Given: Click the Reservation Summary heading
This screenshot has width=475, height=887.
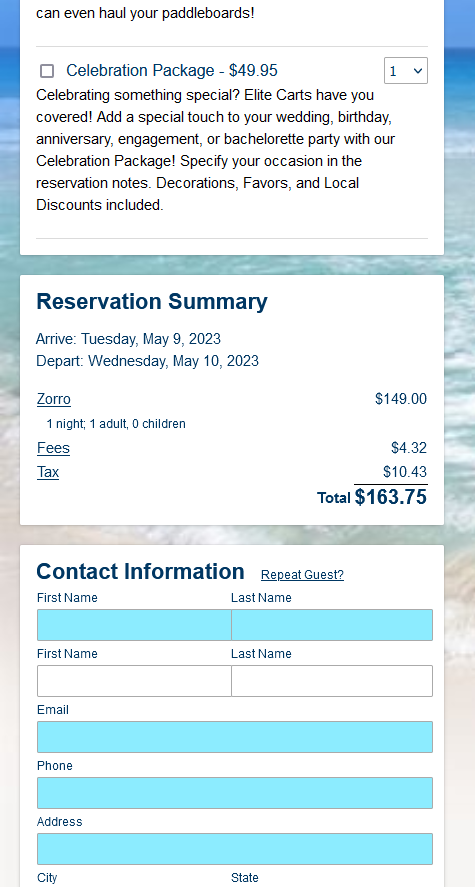Looking at the screenshot, I should (152, 302).
